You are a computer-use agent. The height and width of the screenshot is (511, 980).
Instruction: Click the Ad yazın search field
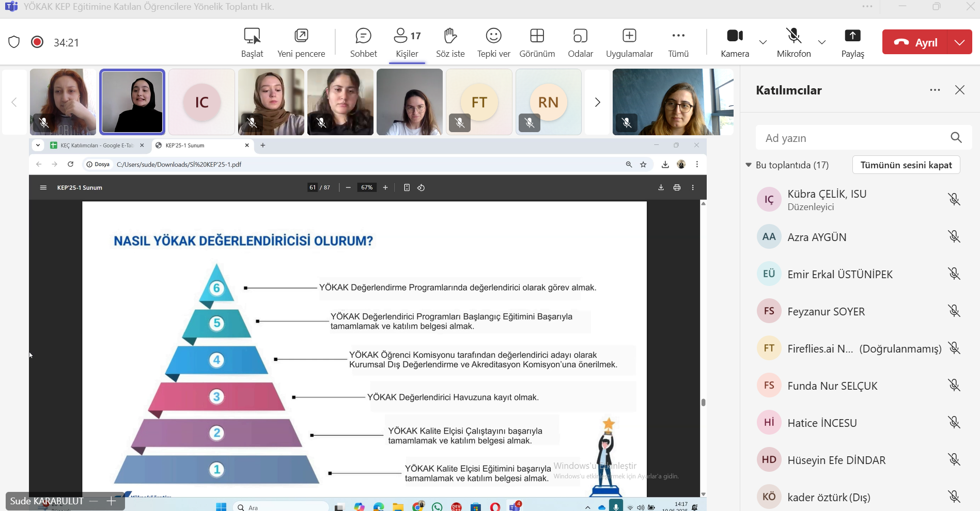click(852, 138)
